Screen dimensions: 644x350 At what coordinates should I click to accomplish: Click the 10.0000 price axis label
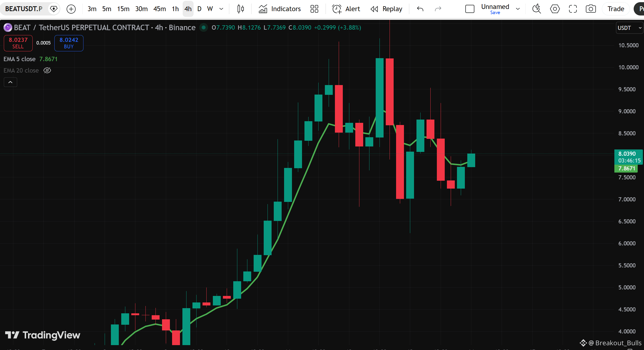coord(629,67)
